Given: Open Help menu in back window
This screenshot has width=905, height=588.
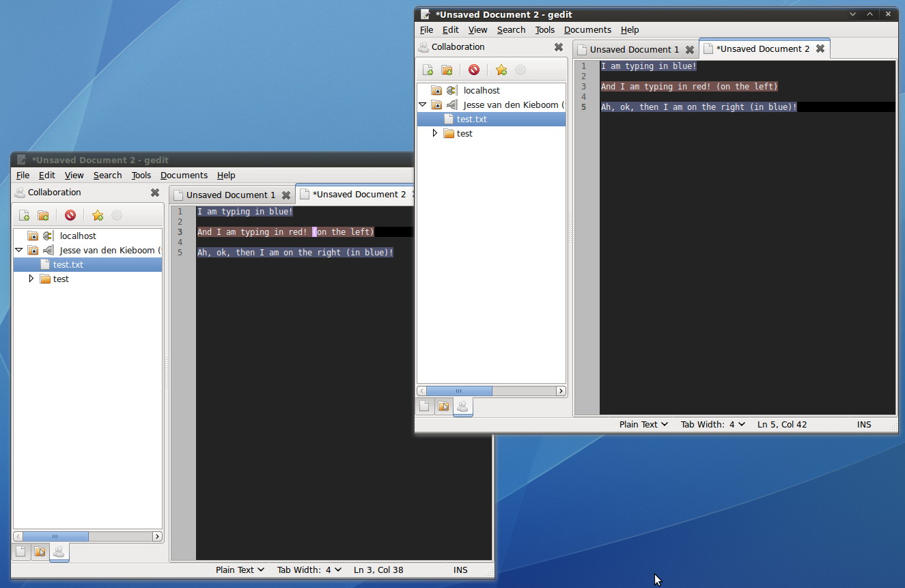Looking at the screenshot, I should click(226, 176).
